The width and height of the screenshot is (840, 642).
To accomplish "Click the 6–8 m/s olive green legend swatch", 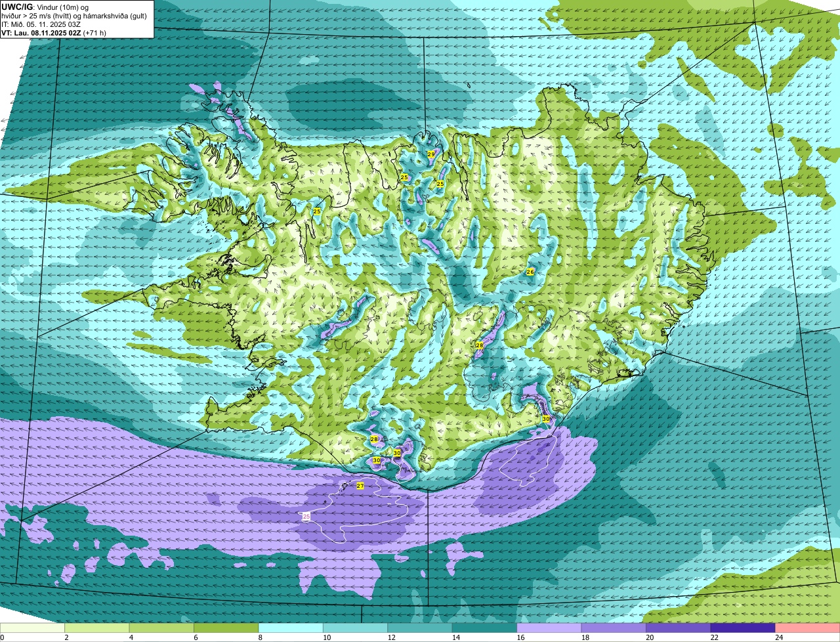I will 227,628.
